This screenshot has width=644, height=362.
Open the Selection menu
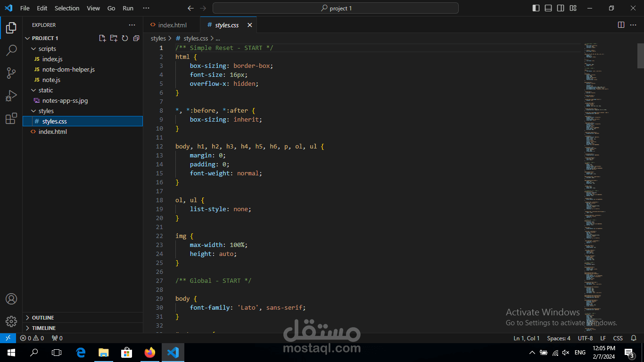pos(67,8)
